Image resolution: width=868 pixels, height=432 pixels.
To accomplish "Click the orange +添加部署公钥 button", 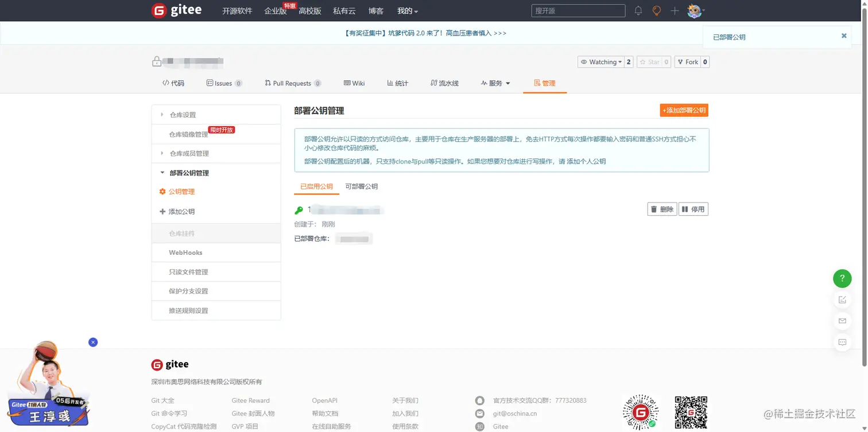I will pyautogui.click(x=684, y=110).
